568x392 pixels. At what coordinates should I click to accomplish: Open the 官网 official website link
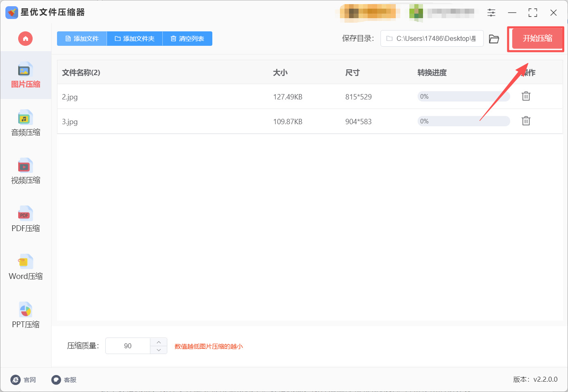point(24,380)
